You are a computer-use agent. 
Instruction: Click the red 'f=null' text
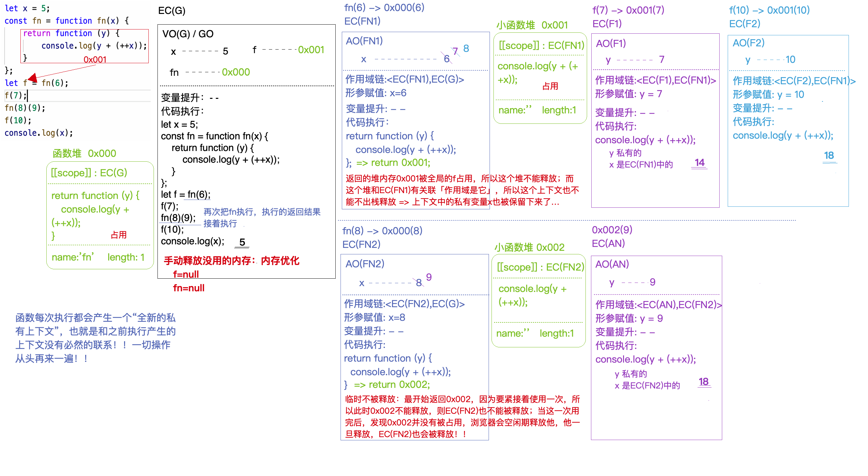point(186,274)
